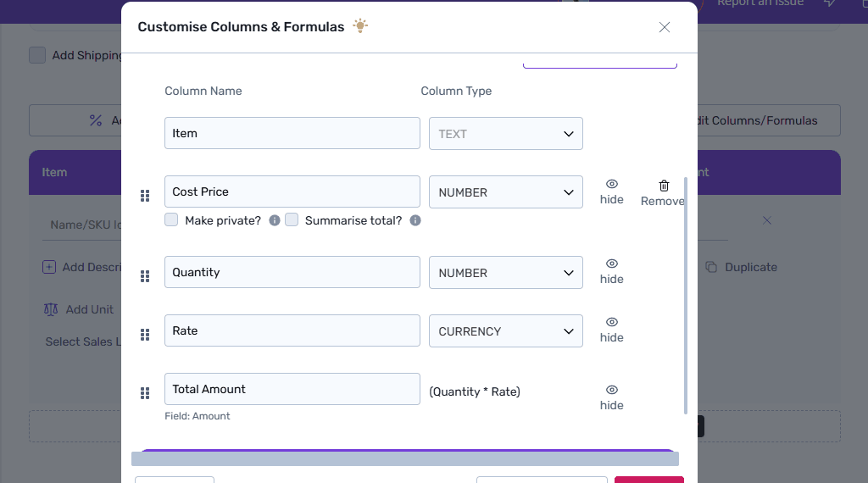The width and height of the screenshot is (868, 483).
Task: Hide the Quantity column via eye icon
Action: pos(612,264)
